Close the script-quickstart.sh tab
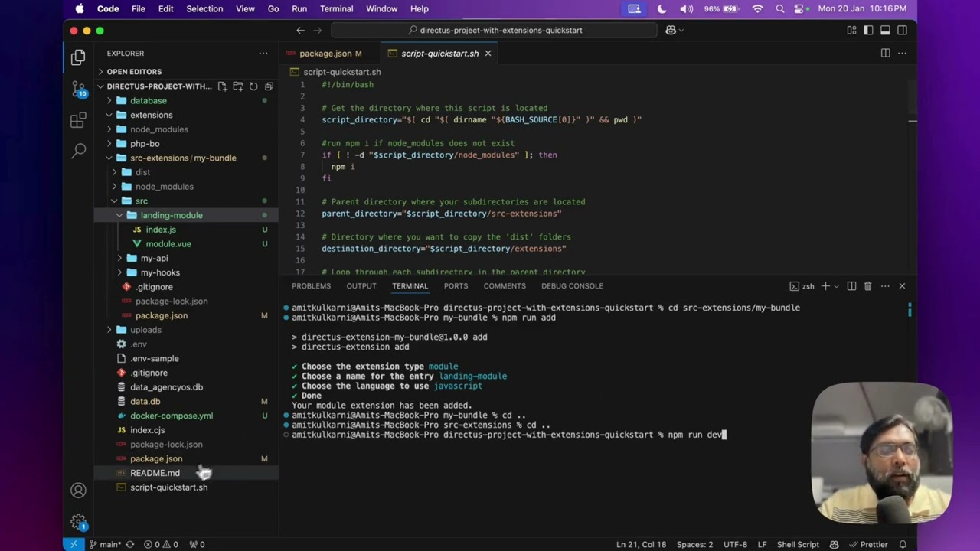The image size is (980, 551). click(488, 54)
